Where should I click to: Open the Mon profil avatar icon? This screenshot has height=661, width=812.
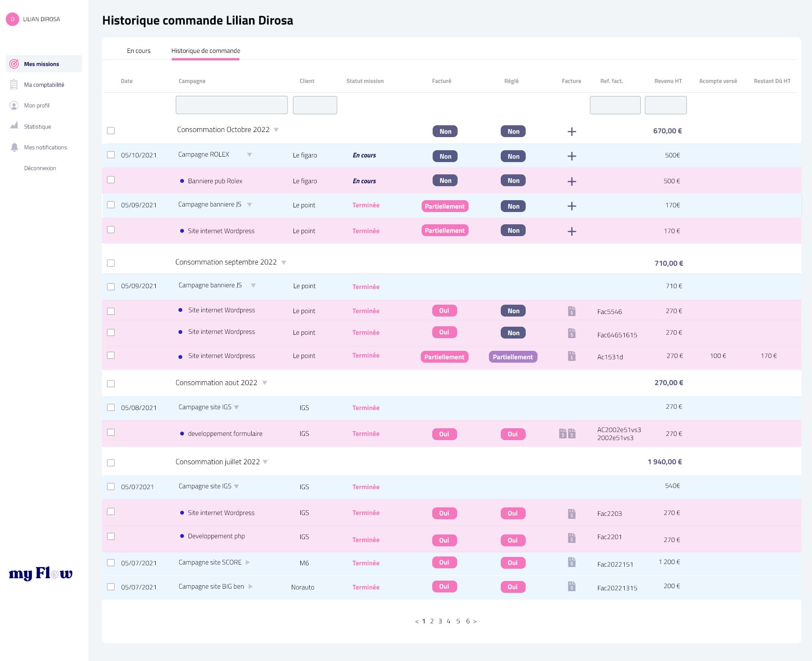(x=14, y=105)
